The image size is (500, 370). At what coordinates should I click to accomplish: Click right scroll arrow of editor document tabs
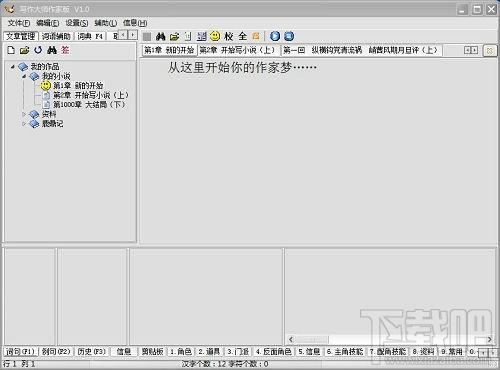click(474, 50)
